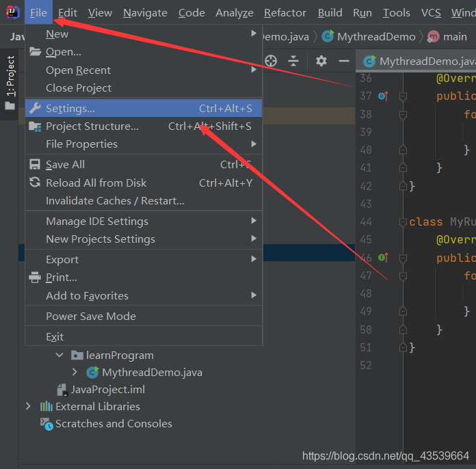Hide the Project panel with minus icon
The width and height of the screenshot is (476, 469).
[344, 61]
